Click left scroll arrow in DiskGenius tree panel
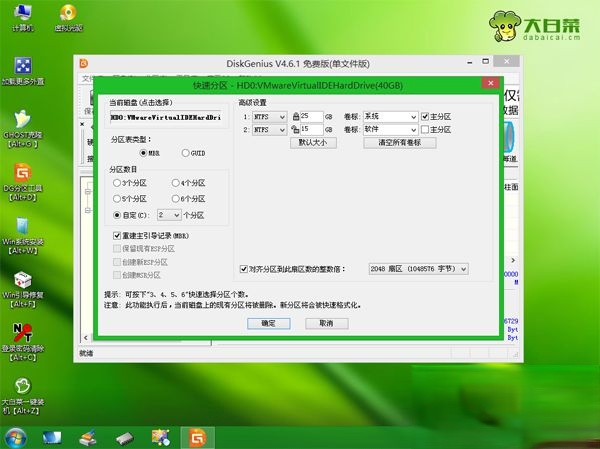 (x=86, y=338)
